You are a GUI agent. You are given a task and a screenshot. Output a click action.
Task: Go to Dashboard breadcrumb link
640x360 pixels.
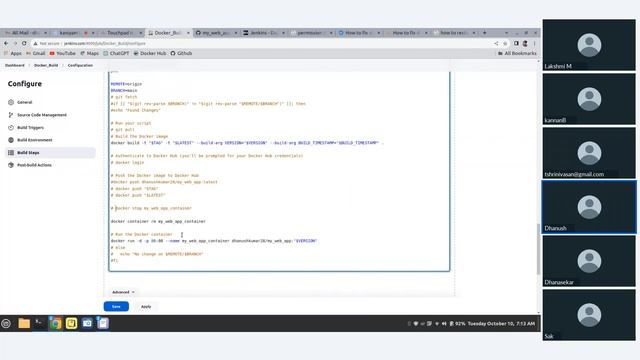(x=15, y=65)
